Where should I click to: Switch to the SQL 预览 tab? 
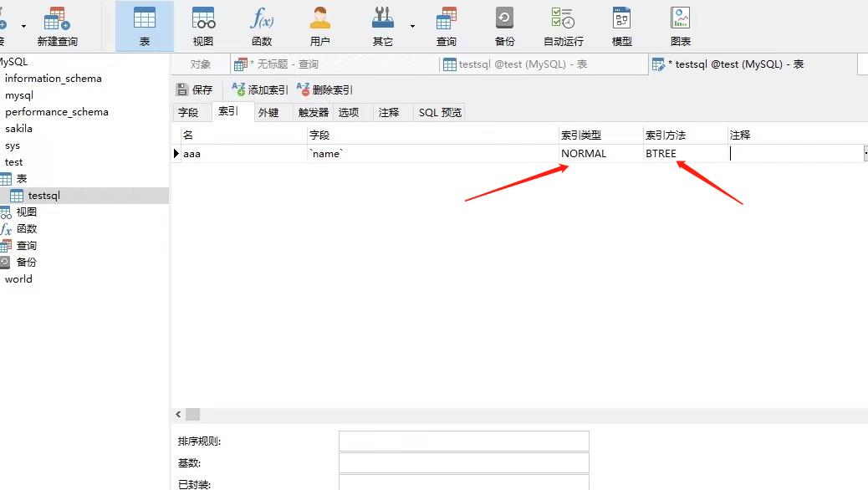pos(440,112)
